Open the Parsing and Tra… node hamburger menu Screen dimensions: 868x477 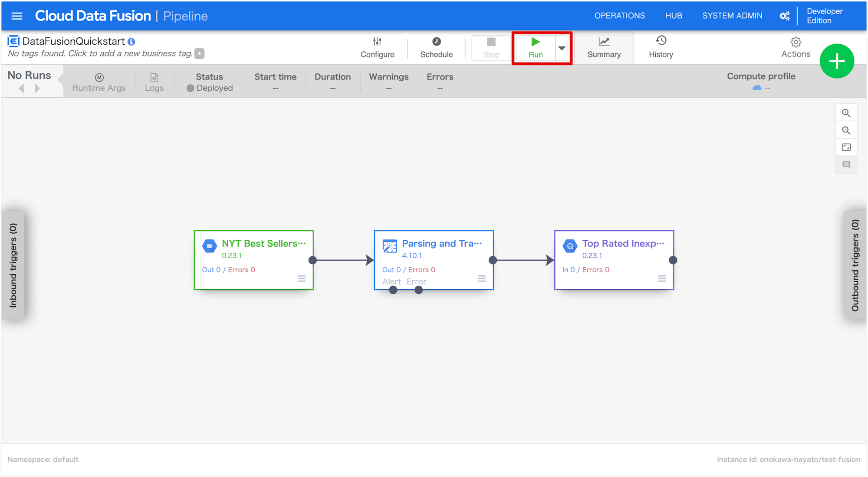point(481,278)
